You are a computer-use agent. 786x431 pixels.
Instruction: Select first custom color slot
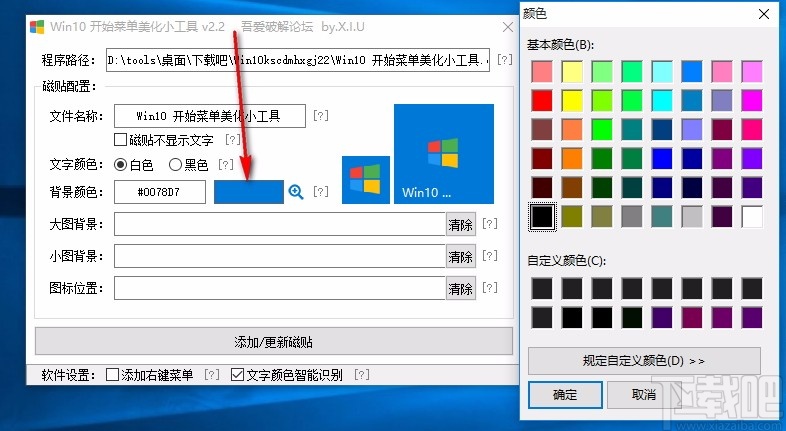(x=542, y=288)
